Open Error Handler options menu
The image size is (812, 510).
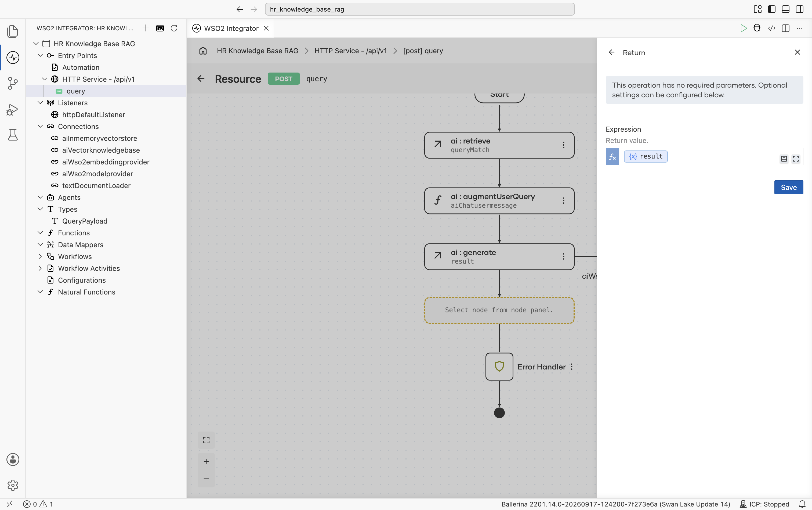click(x=572, y=367)
